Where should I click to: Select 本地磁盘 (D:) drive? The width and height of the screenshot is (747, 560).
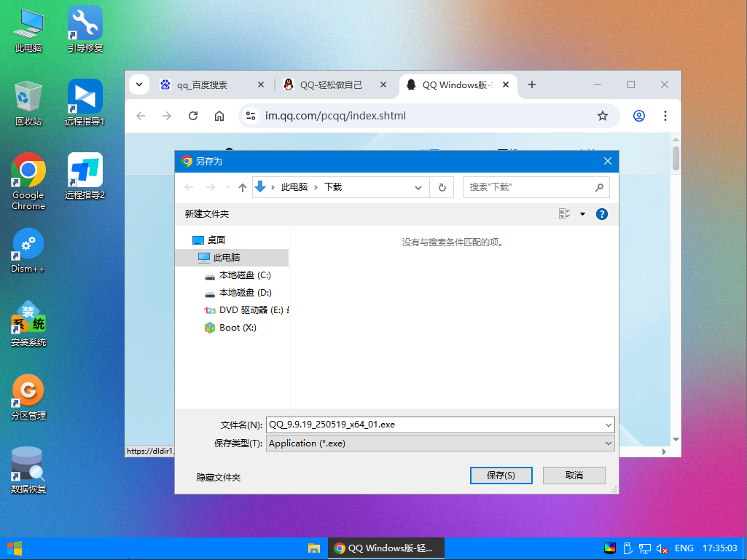[x=237, y=293]
